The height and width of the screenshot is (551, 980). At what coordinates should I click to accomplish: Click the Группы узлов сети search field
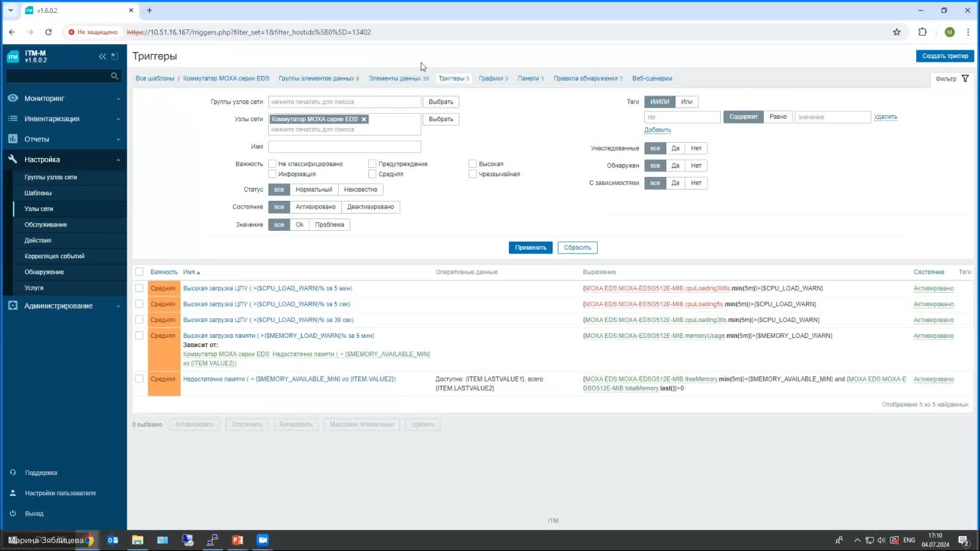click(x=344, y=102)
